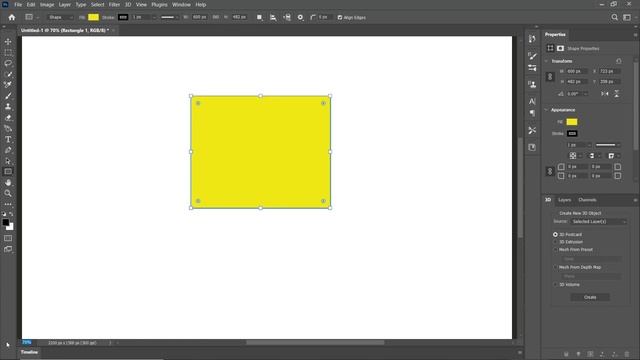Open the Help menu
Viewport: 640px width, 360px height.
tap(200, 4)
